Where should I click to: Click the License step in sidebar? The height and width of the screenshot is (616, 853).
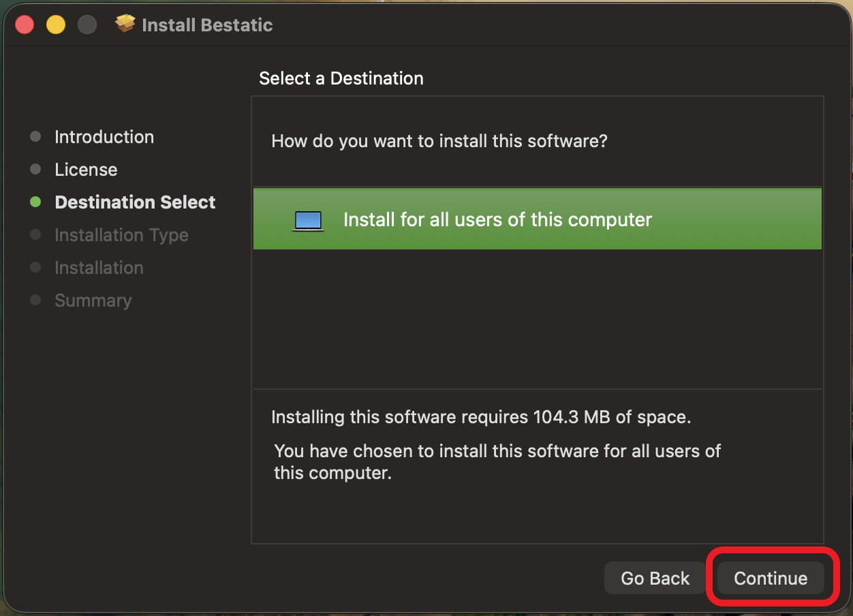click(86, 170)
